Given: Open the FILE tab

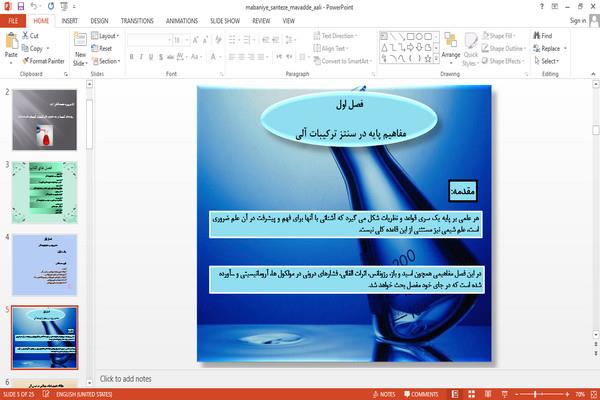Looking at the screenshot, I should pos(13,21).
